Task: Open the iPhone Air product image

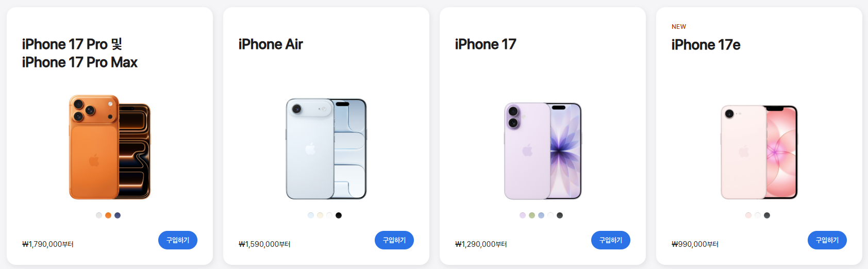Action: coord(326,148)
